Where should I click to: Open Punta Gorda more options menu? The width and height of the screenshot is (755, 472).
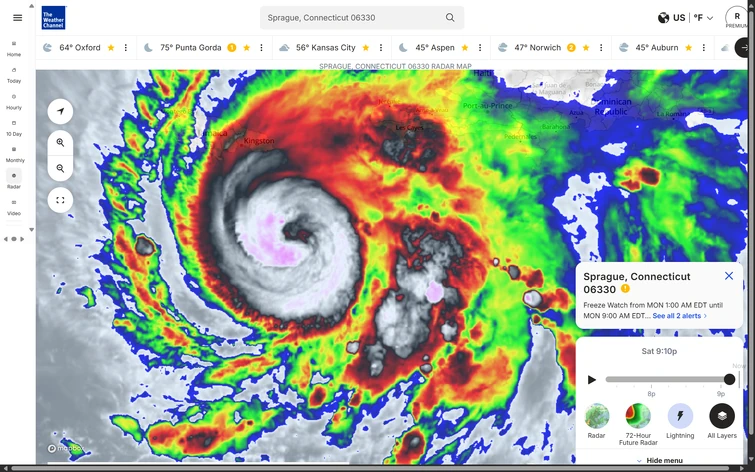tap(261, 47)
